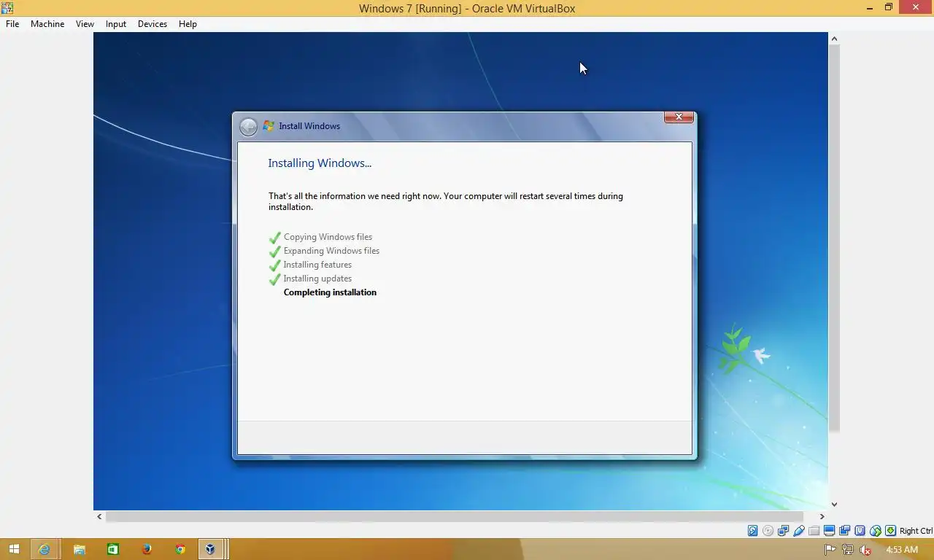Open the View menu
This screenshot has height=560, width=934.
click(x=85, y=24)
